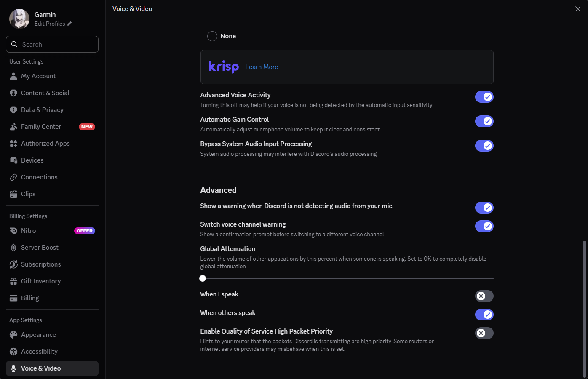Click the pencil icon beside Edit Profiles
The width and height of the screenshot is (588, 379).
[x=69, y=24]
